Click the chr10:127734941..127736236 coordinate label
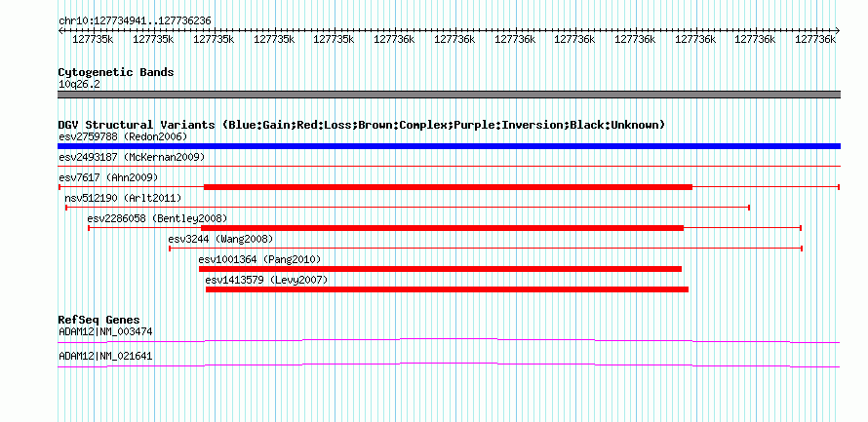Viewport: 868px width, 422px height. 135,20
